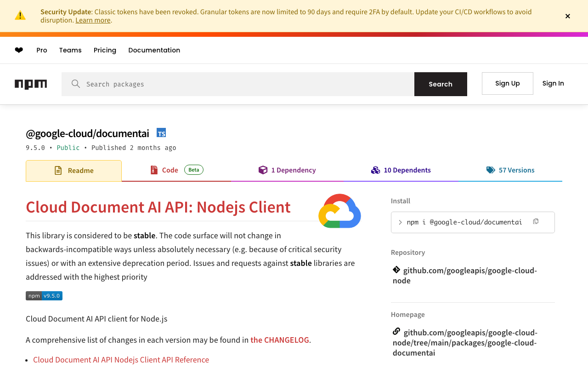
Task: Click the TypeScript TS badge icon
Action: (161, 133)
